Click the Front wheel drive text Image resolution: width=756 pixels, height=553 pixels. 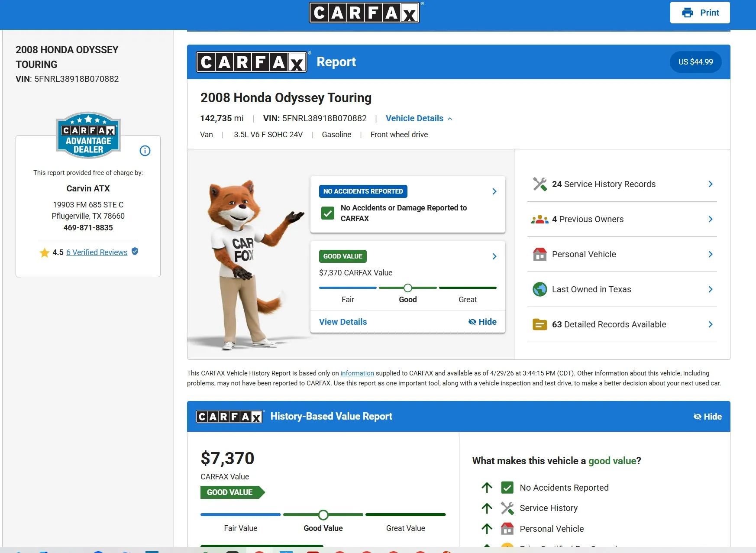[399, 135]
